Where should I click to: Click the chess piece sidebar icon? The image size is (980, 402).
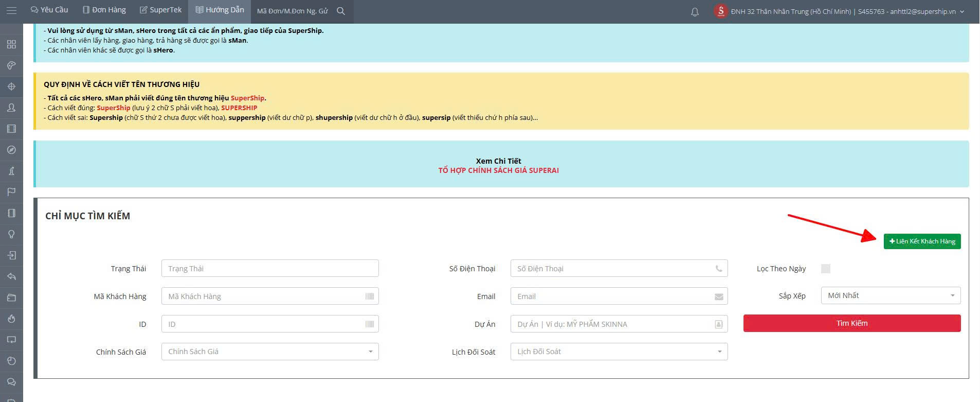[11, 171]
